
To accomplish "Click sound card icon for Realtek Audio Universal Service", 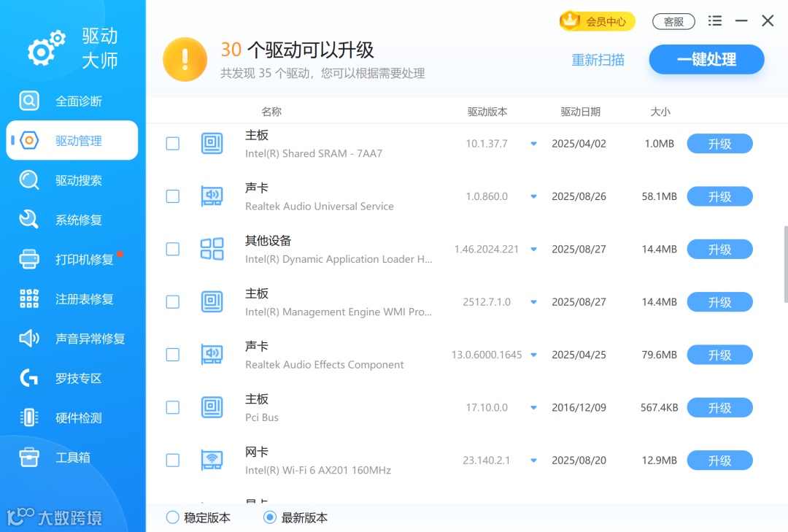I will tap(212, 196).
